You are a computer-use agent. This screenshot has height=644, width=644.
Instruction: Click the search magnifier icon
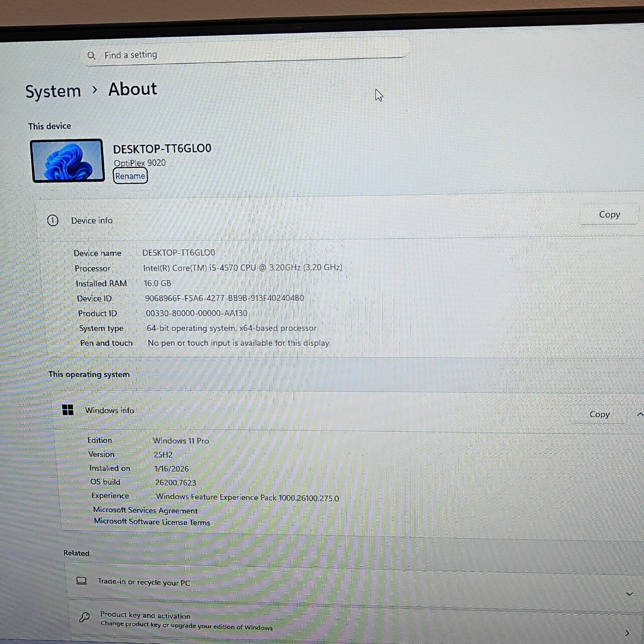click(91, 56)
